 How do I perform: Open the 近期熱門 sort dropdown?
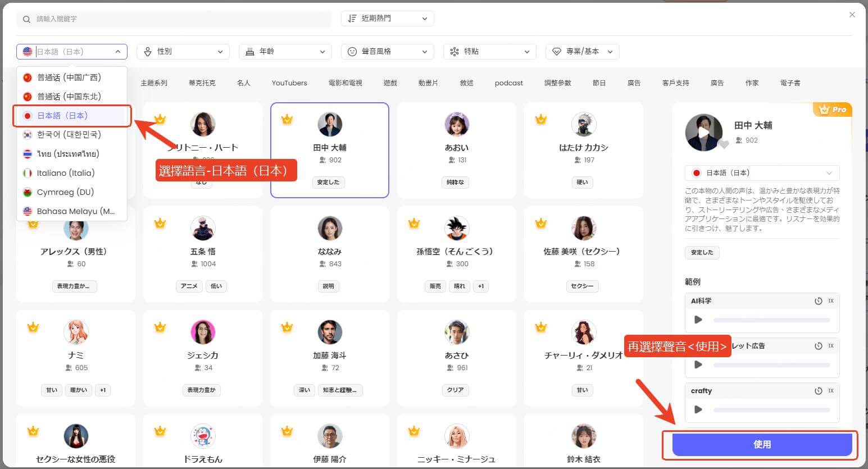coord(387,19)
